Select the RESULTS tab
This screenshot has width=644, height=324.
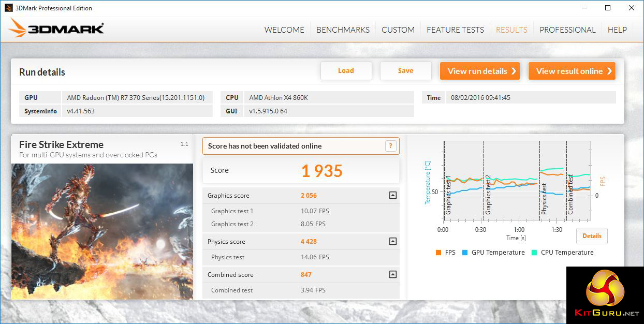511,30
